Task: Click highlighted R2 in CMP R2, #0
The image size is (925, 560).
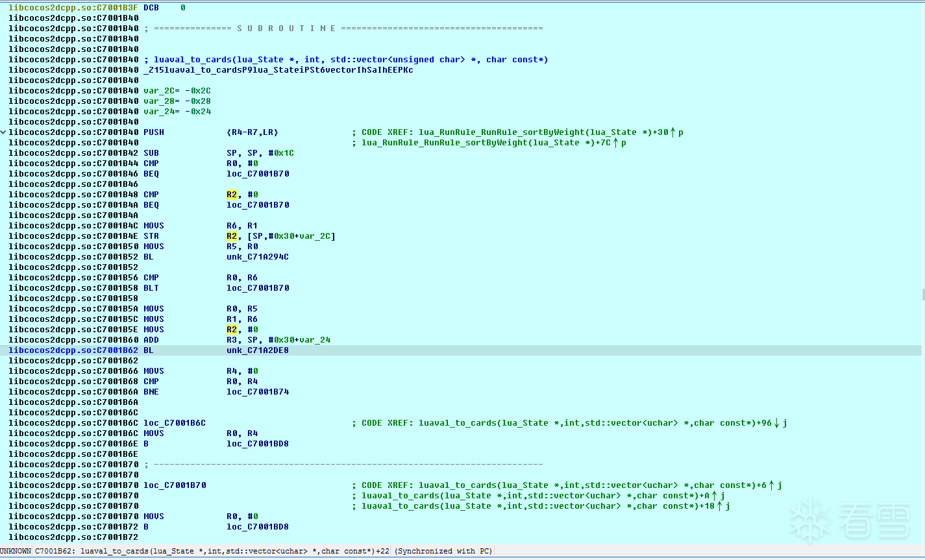Action: pos(232,195)
